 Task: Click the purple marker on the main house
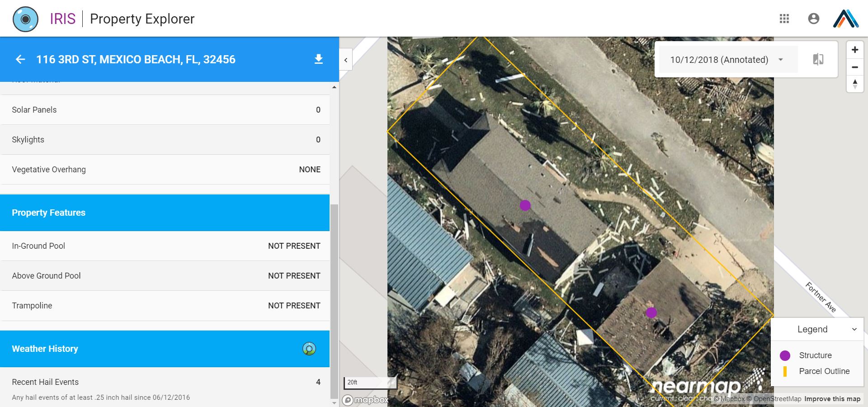click(525, 205)
